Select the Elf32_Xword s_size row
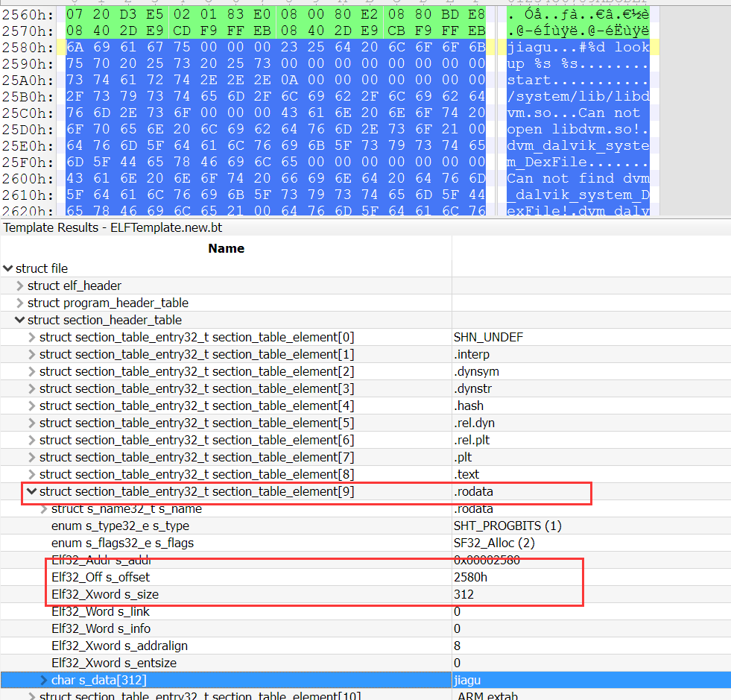Screen dimensions: 731x700 pyautogui.click(x=105, y=594)
